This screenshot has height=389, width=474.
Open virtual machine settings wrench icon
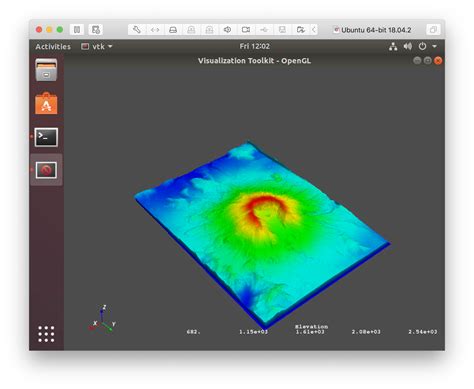coord(137,30)
